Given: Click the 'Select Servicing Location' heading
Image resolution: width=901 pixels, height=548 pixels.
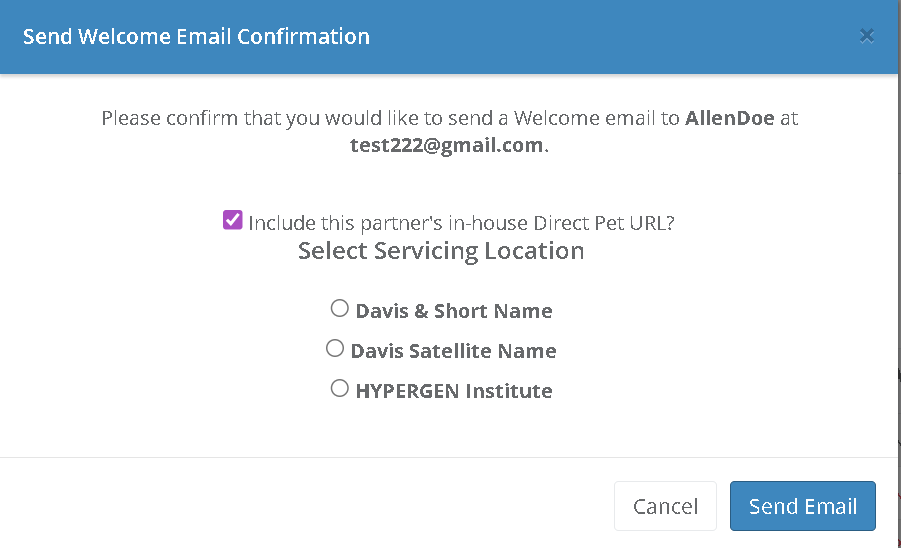Looking at the screenshot, I should coord(441,251).
